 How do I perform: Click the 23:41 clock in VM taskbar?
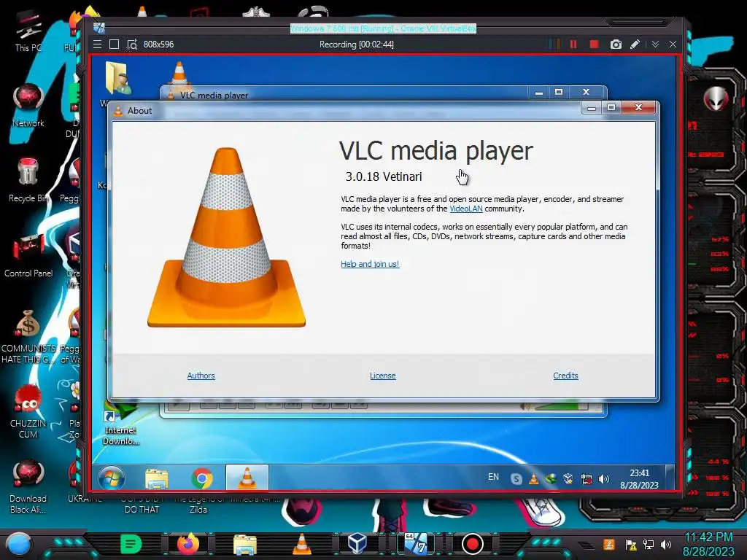[639, 478]
